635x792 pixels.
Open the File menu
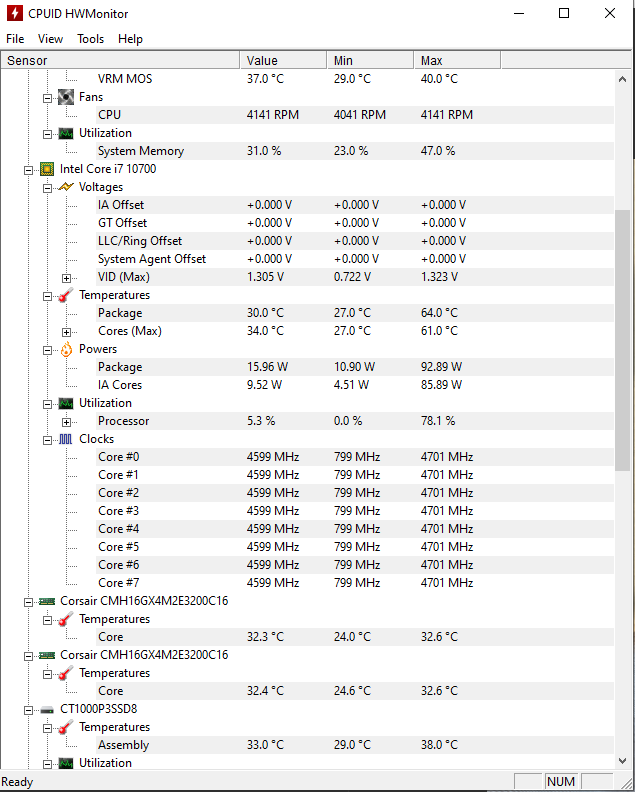pos(15,39)
